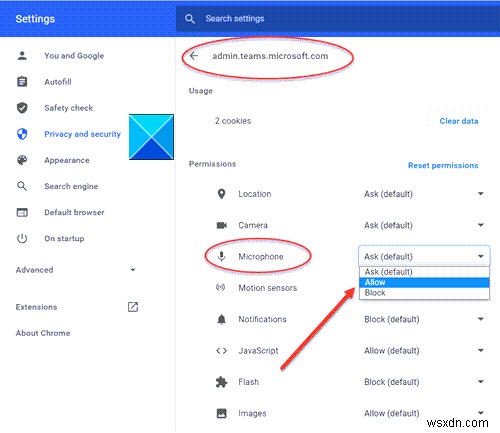This screenshot has height=433, width=500.
Task: Click the Safety check shield icon
Action: (22, 108)
